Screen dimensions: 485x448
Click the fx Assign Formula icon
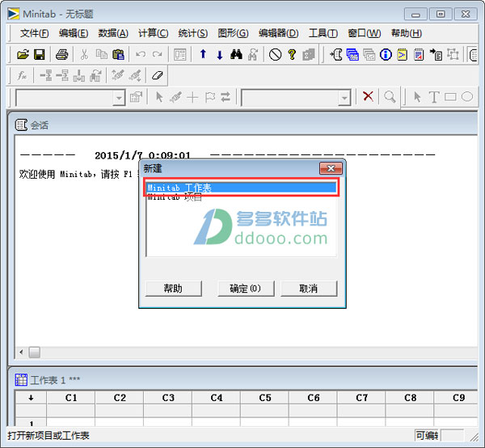(x=22, y=75)
